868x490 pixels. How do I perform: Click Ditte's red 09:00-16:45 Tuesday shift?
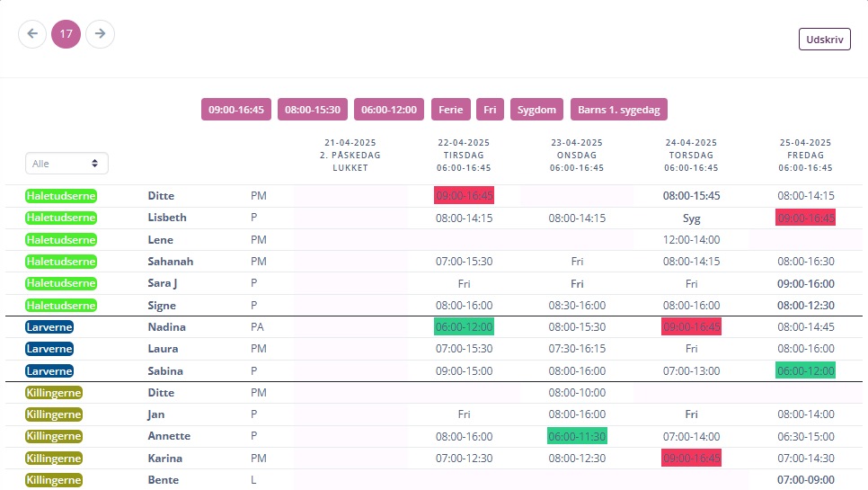point(464,195)
